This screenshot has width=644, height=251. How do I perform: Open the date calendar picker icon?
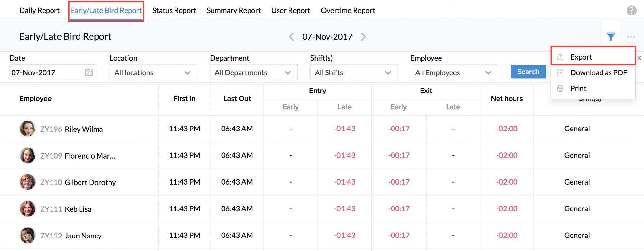(89, 72)
